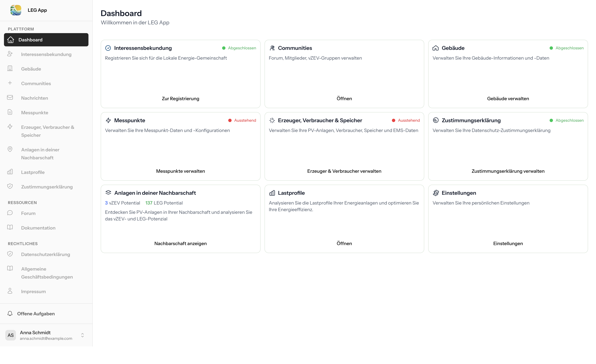The height and width of the screenshot is (364, 596).
Task: Open Lastprofile via the bar chart icon
Action: click(x=10, y=172)
